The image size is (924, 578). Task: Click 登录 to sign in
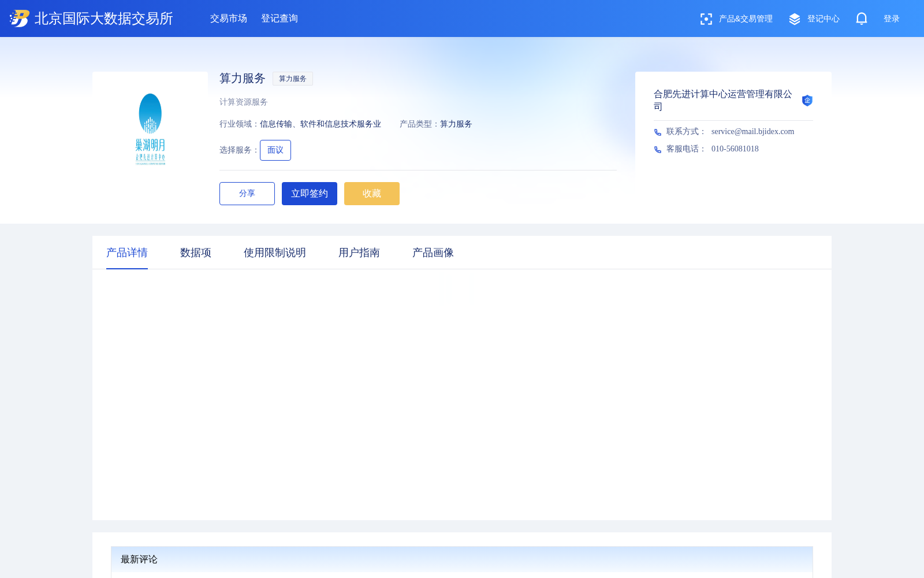[892, 19]
